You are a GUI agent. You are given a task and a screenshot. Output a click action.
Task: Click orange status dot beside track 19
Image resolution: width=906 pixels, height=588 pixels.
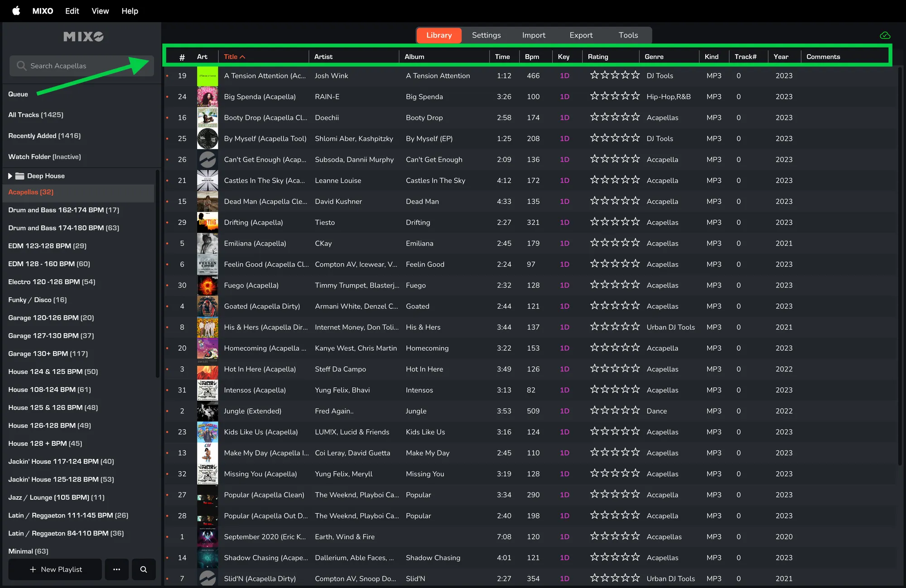click(167, 76)
